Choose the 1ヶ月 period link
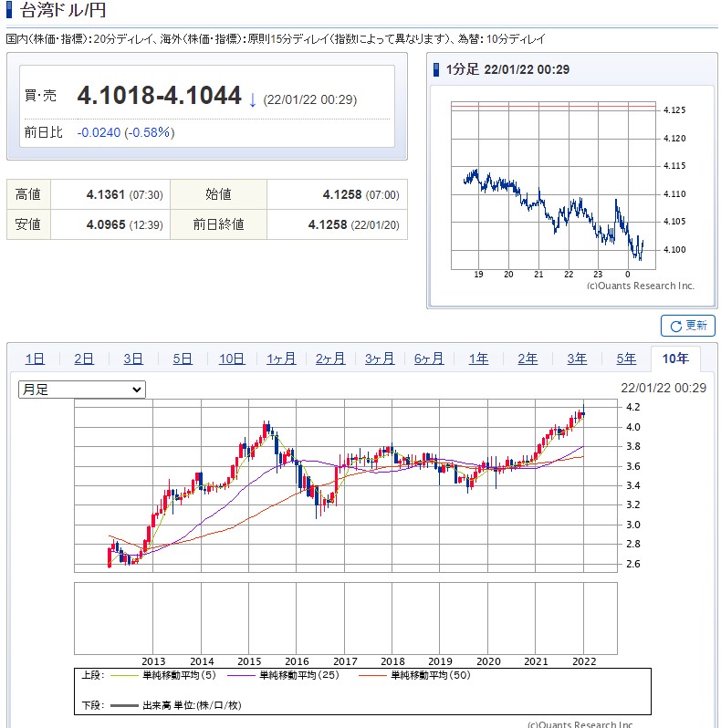 tap(281, 359)
